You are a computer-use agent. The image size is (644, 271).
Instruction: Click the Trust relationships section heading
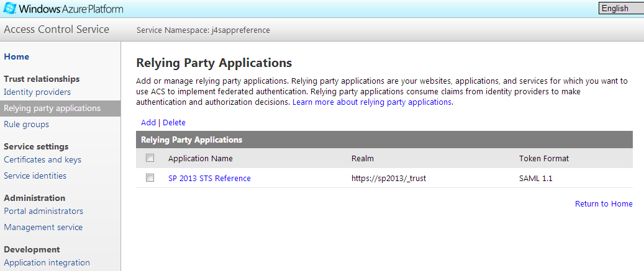[x=42, y=79]
